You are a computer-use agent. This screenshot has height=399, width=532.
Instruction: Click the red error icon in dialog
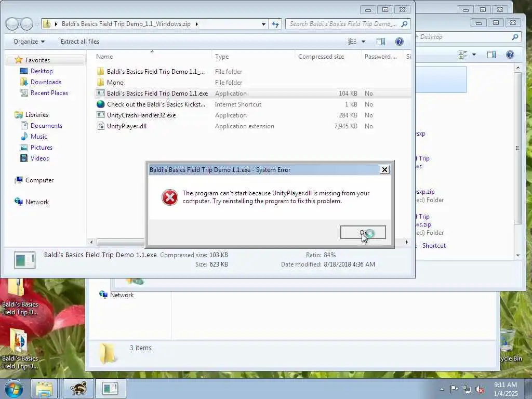click(x=170, y=197)
